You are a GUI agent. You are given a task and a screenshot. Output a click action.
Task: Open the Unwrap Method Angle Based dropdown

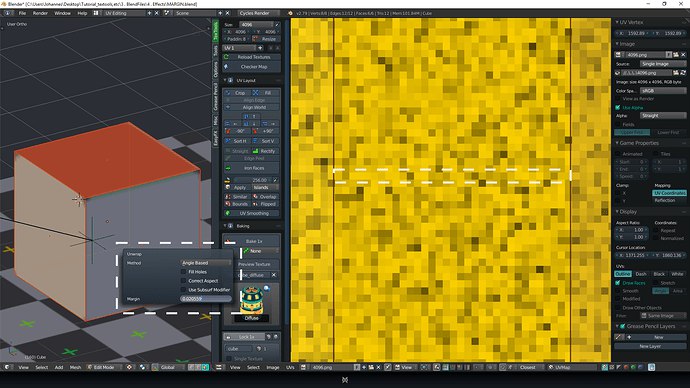[x=206, y=263]
